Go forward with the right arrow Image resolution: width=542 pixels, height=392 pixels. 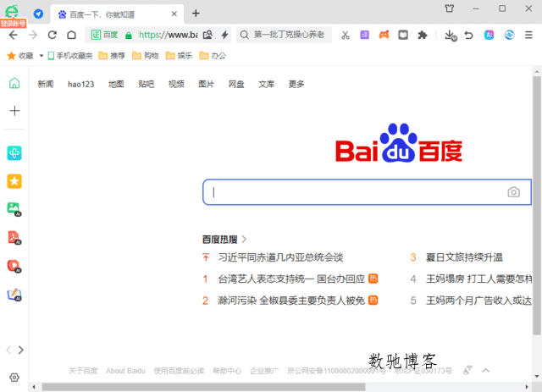(33, 35)
